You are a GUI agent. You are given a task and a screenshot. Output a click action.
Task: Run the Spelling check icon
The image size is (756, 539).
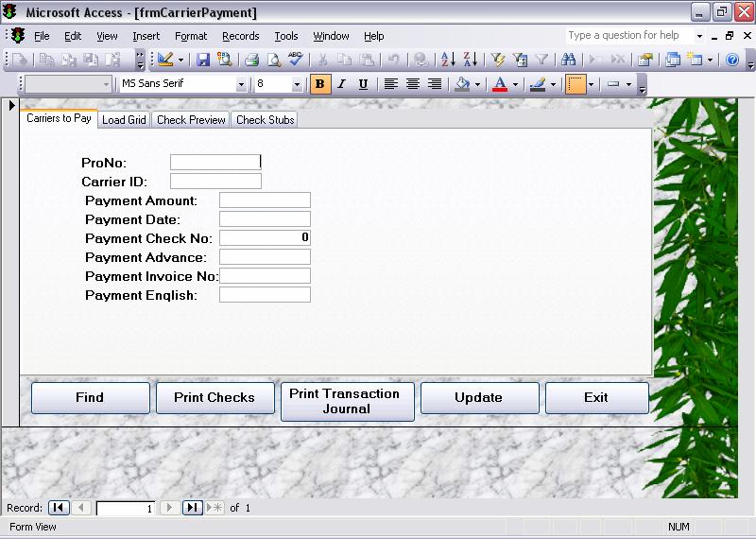click(295, 60)
